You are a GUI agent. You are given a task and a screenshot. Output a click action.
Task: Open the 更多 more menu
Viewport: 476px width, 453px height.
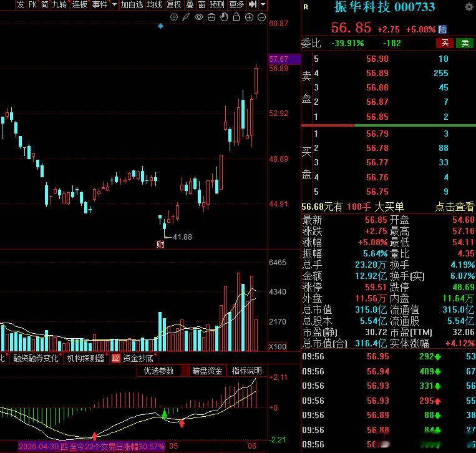pyautogui.click(x=236, y=4)
